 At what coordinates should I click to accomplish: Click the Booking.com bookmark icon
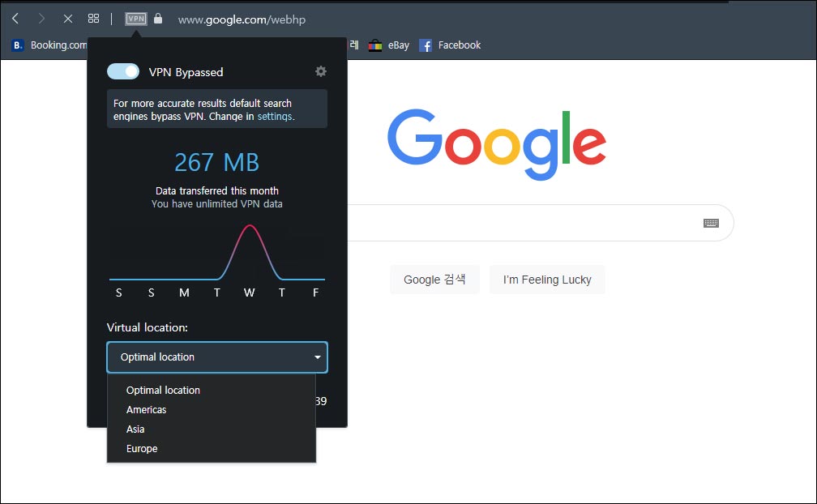point(18,45)
